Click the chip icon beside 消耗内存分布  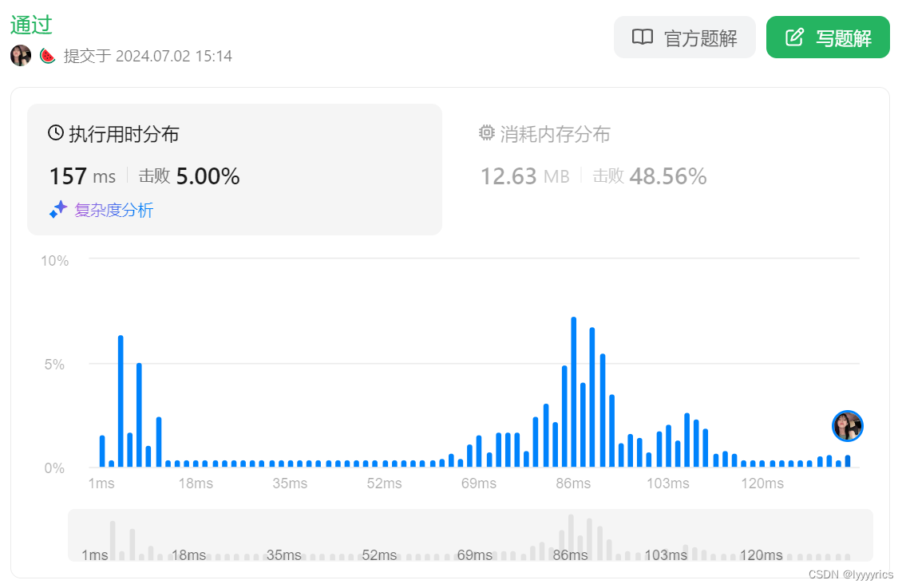click(487, 133)
